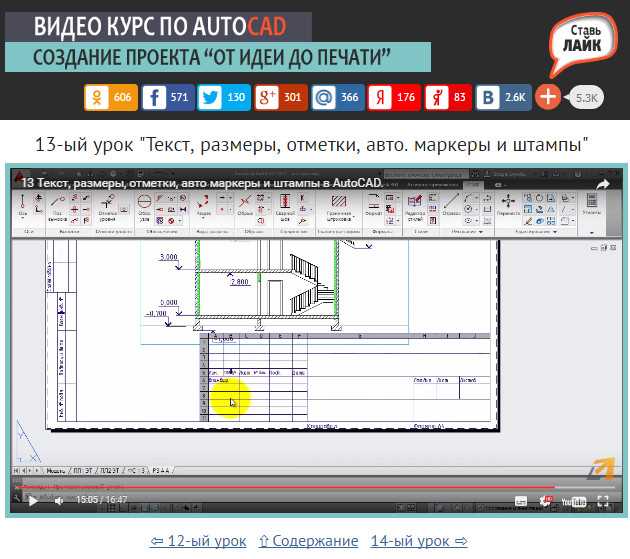The image size is (630, 559).
Task: Share via Mail.ru button showing 366
Action: coord(338,97)
